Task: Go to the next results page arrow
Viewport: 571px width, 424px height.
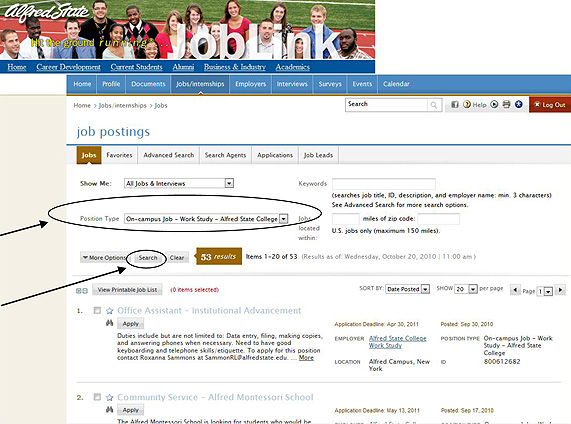Action: (x=561, y=290)
